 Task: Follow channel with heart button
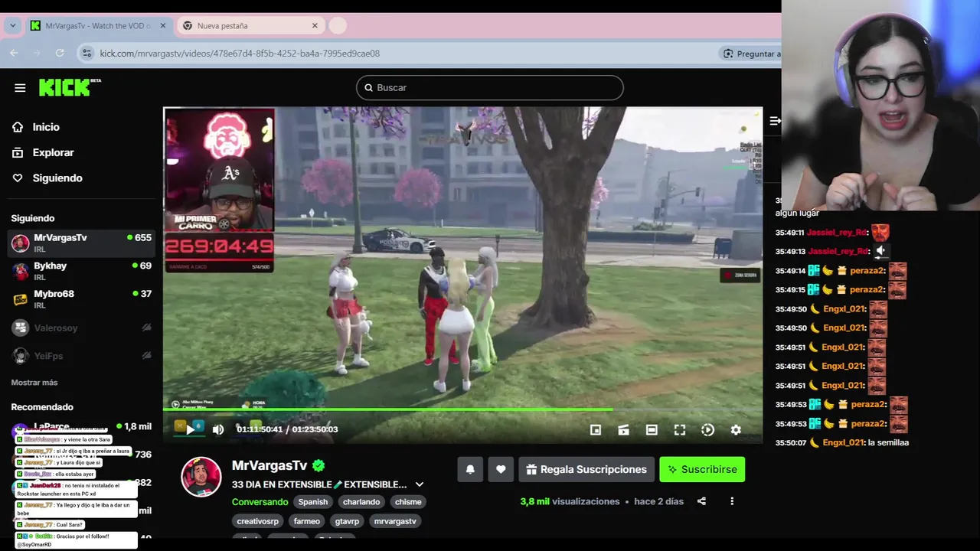[x=501, y=469]
